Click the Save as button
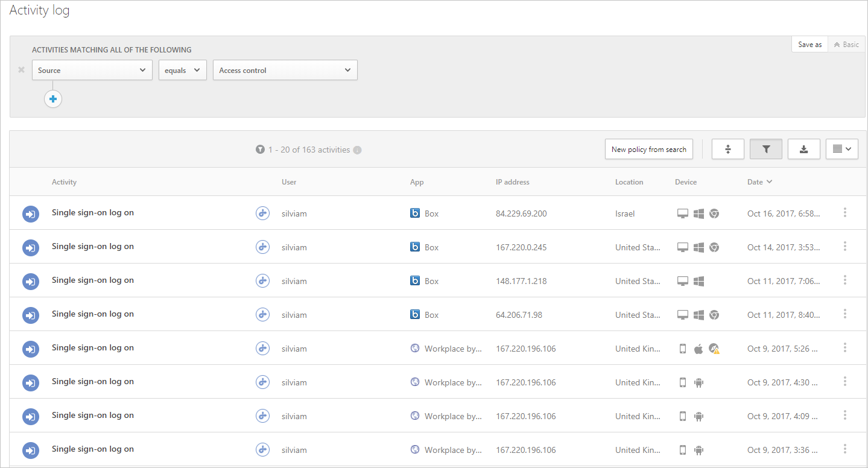The width and height of the screenshot is (868, 468). tap(809, 44)
